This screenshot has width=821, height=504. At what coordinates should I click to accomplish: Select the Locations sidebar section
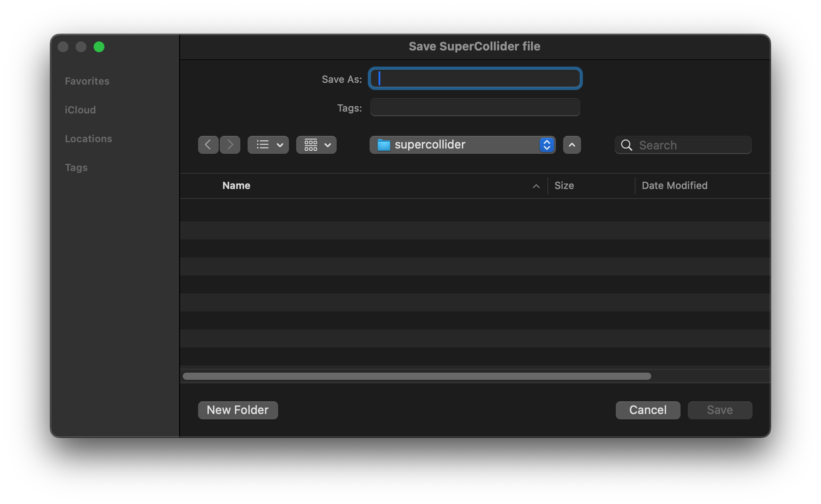pos(89,139)
